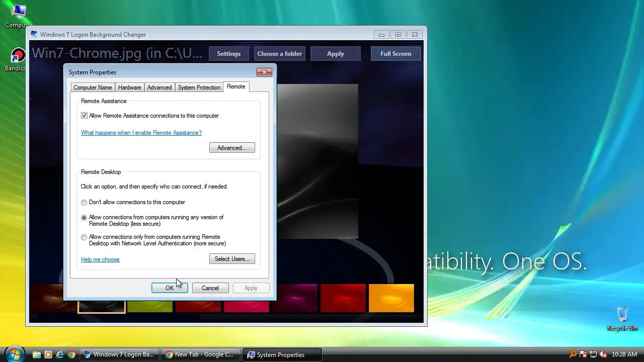Click the Remote tab
Image resolution: width=644 pixels, height=362 pixels.
click(x=236, y=86)
